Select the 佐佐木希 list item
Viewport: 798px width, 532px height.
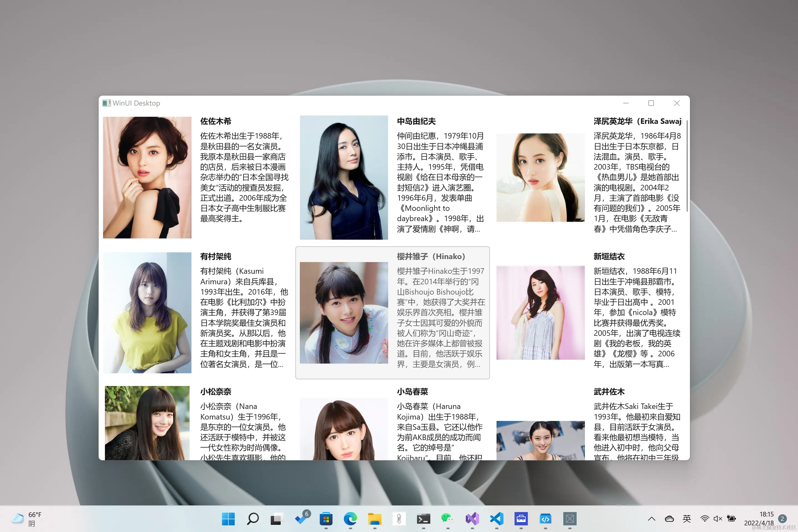click(x=196, y=177)
